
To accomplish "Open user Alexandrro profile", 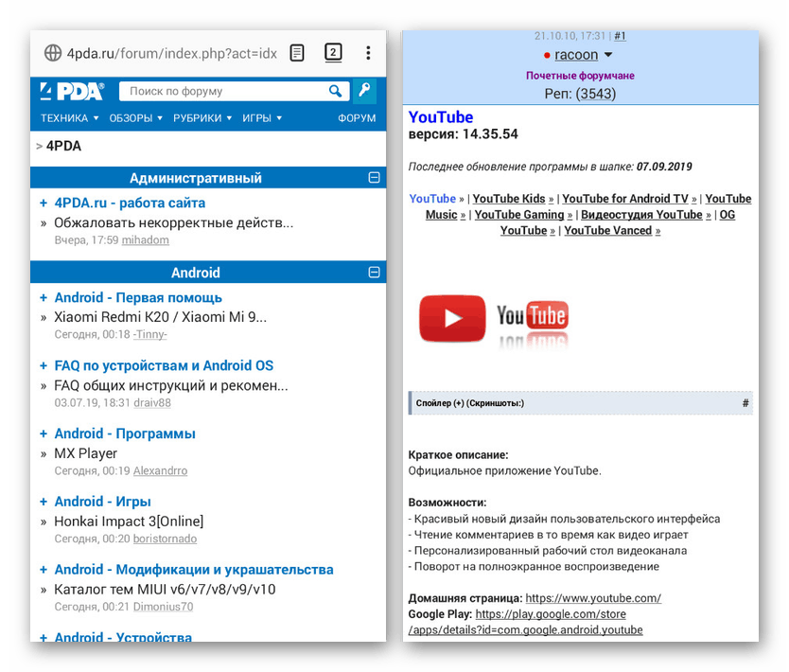I will (x=160, y=470).
